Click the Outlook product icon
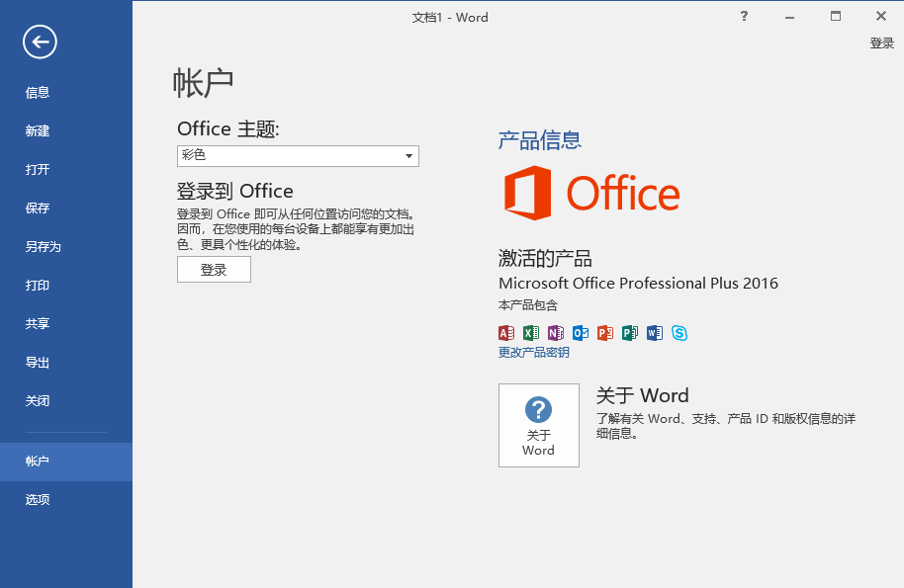The image size is (904, 588). point(581,333)
